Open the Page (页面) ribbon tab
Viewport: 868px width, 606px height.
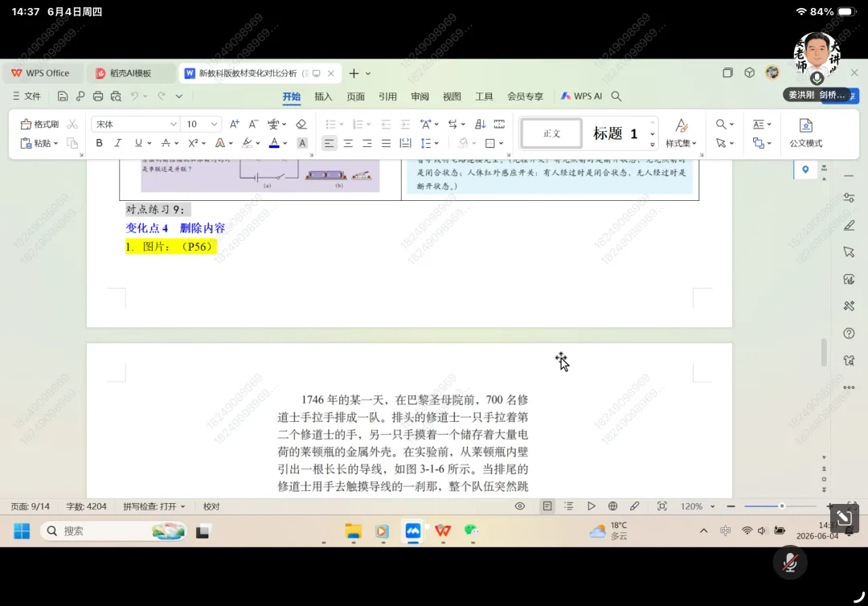click(x=355, y=96)
